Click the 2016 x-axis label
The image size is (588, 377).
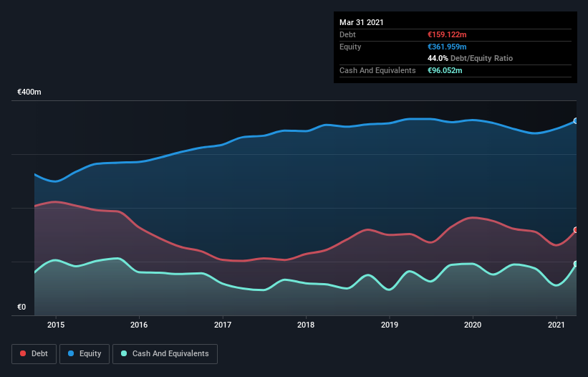[x=139, y=325]
